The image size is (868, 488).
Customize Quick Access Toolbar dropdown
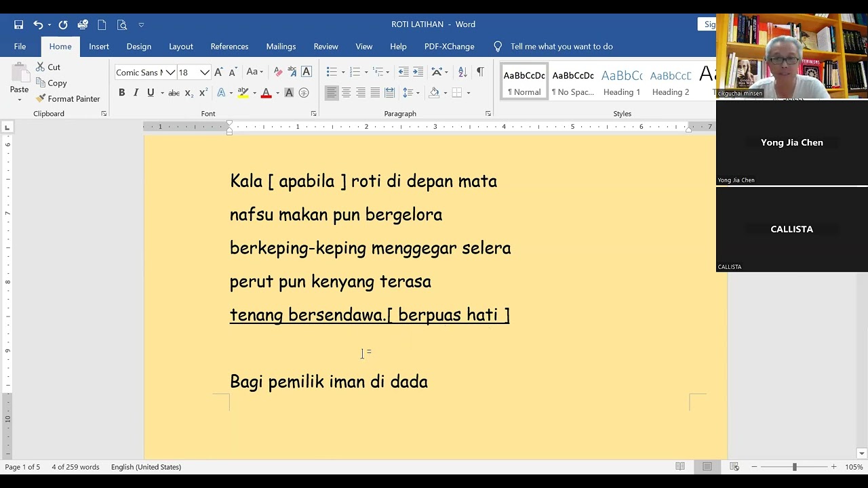(x=141, y=24)
